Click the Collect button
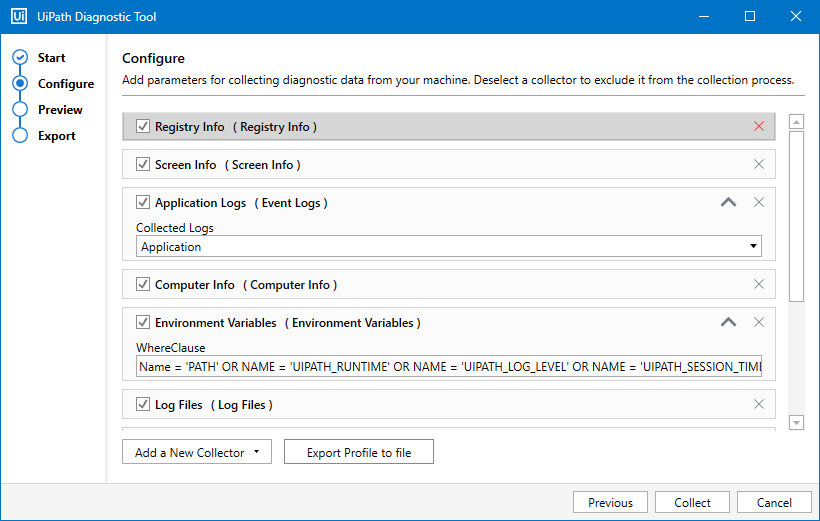The width and height of the screenshot is (820, 521). click(692, 502)
